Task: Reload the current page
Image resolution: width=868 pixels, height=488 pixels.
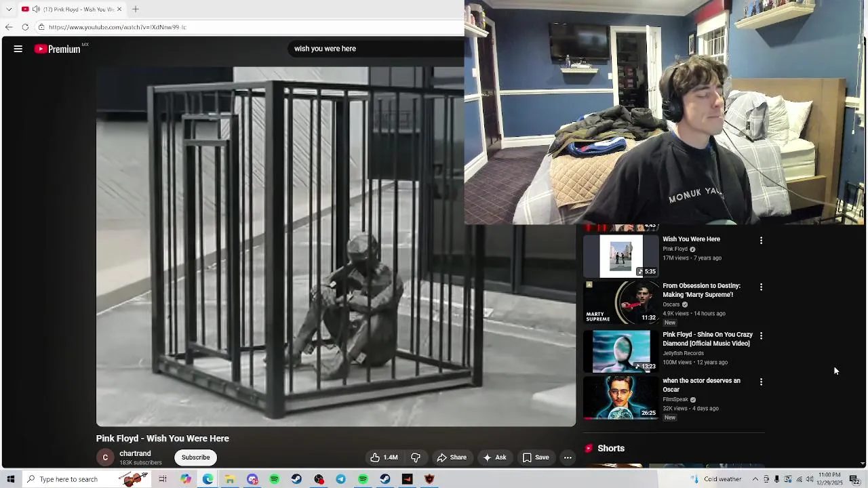Action: point(25,27)
